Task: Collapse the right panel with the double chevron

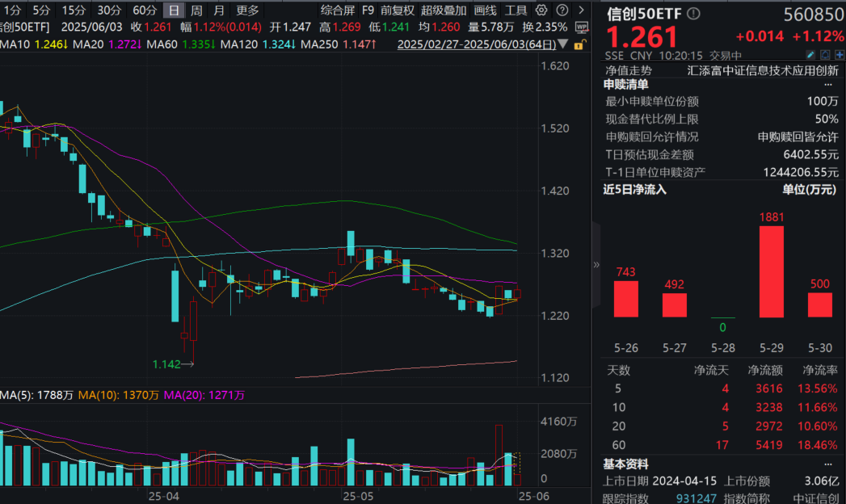Action: (596, 264)
